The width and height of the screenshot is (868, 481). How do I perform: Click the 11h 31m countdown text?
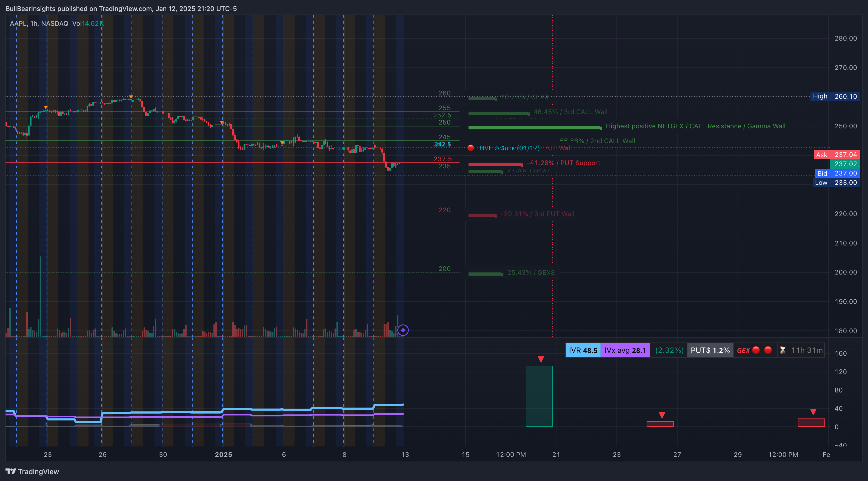pyautogui.click(x=807, y=350)
